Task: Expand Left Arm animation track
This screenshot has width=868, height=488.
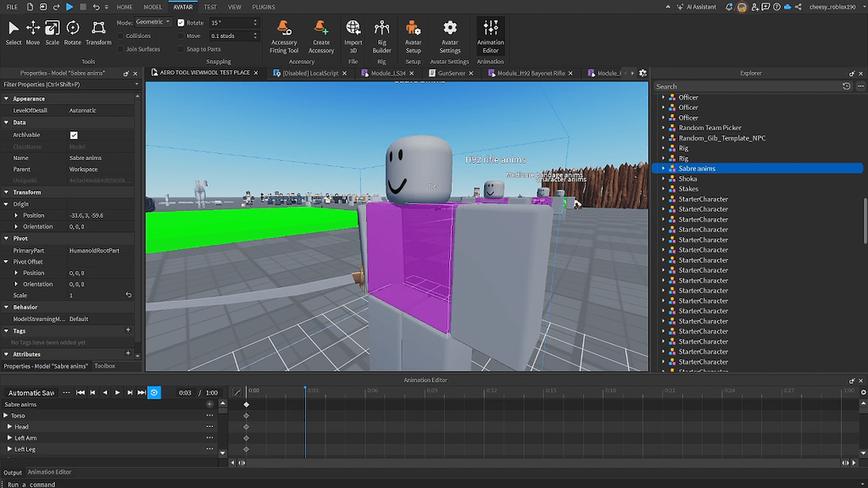Action: (x=9, y=438)
